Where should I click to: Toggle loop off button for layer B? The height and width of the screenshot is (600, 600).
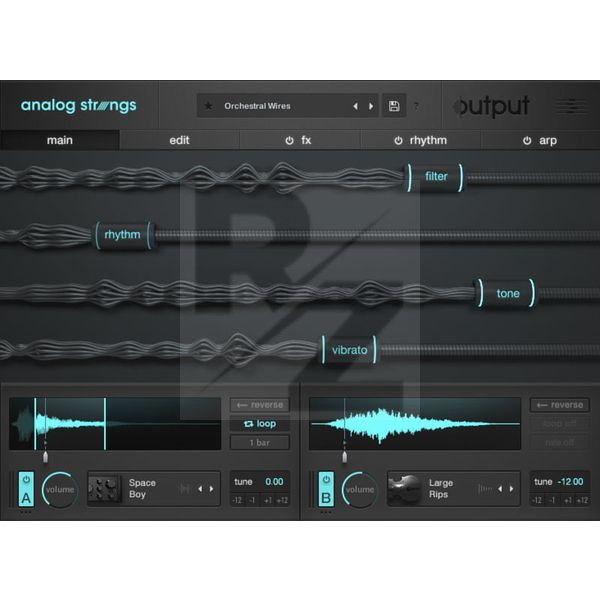tap(559, 424)
